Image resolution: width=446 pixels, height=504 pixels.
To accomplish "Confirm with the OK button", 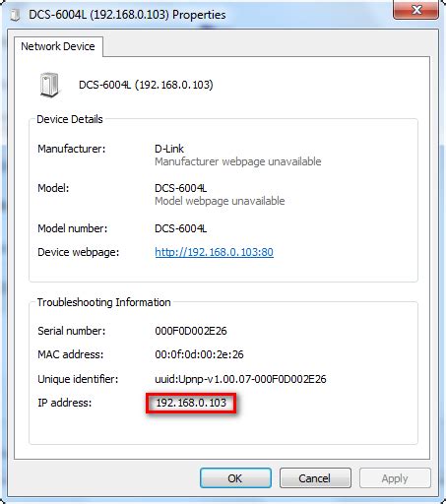I will click(235, 478).
